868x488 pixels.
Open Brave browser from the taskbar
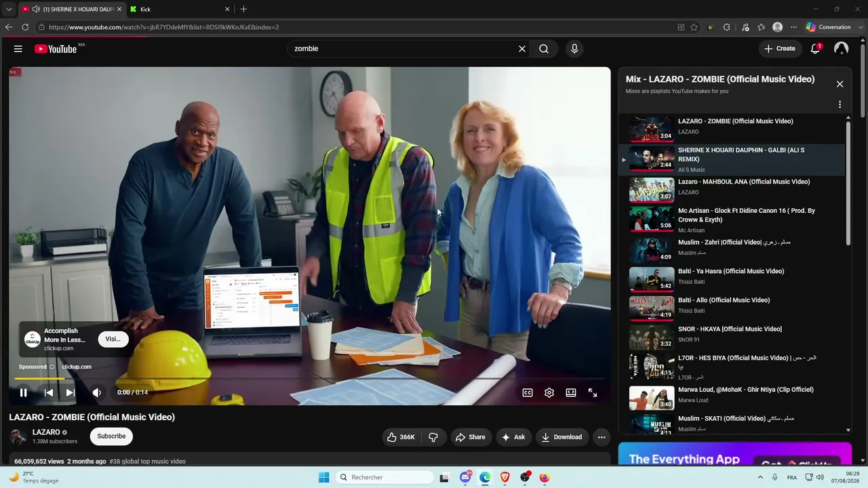(505, 477)
